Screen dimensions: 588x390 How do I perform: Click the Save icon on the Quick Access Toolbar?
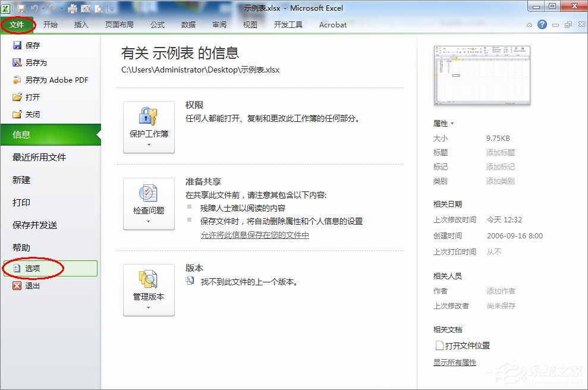[21, 8]
